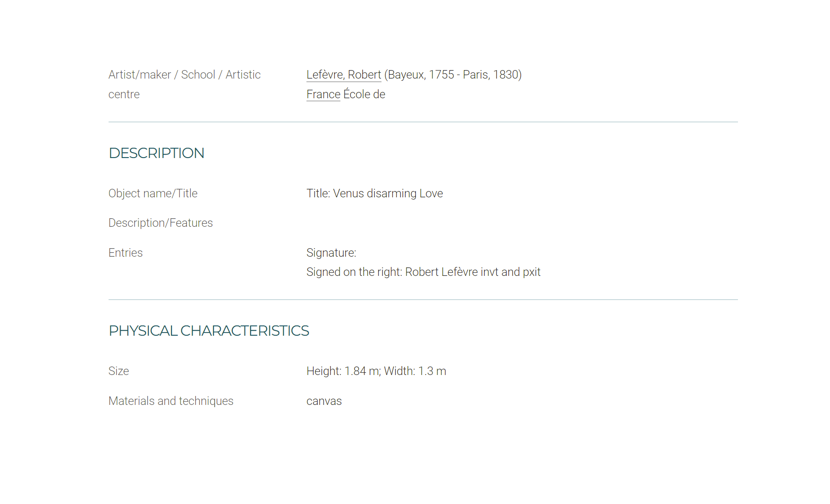Click the Signature: text line

tap(331, 253)
